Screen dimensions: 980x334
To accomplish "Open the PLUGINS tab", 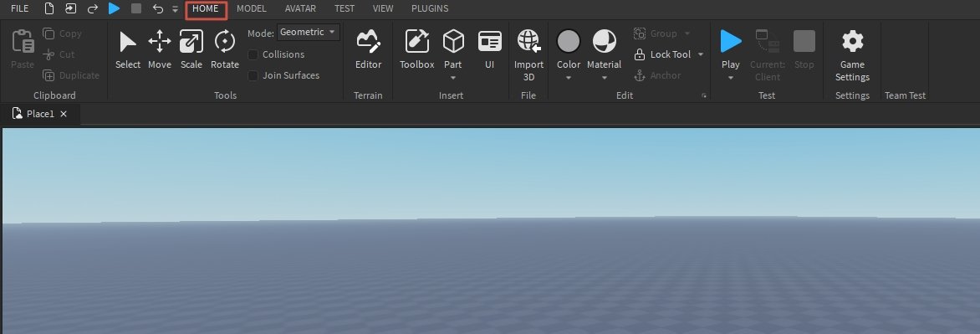I will tap(430, 8).
